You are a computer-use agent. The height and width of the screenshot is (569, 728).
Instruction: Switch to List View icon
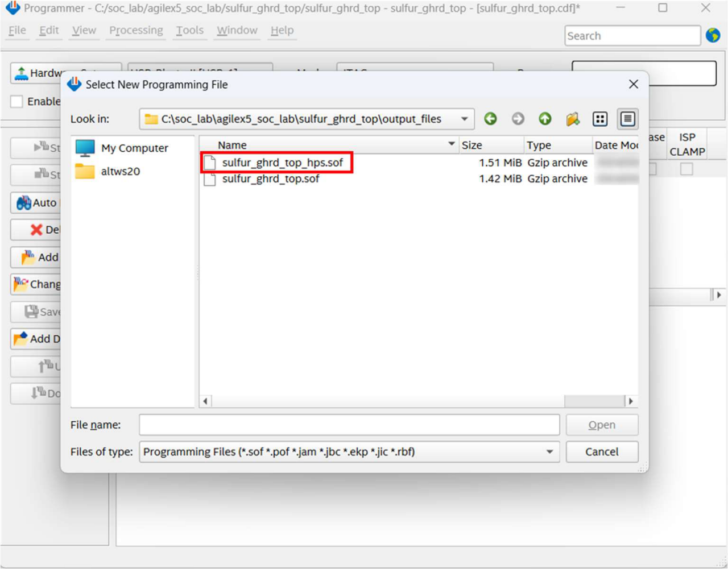click(600, 119)
